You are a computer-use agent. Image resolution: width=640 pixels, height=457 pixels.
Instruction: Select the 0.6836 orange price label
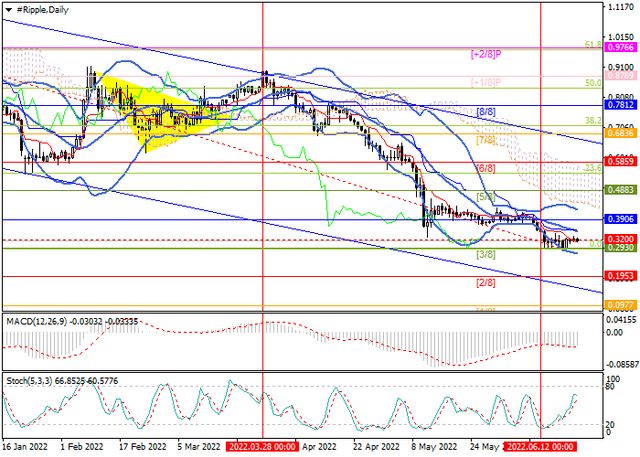click(621, 133)
